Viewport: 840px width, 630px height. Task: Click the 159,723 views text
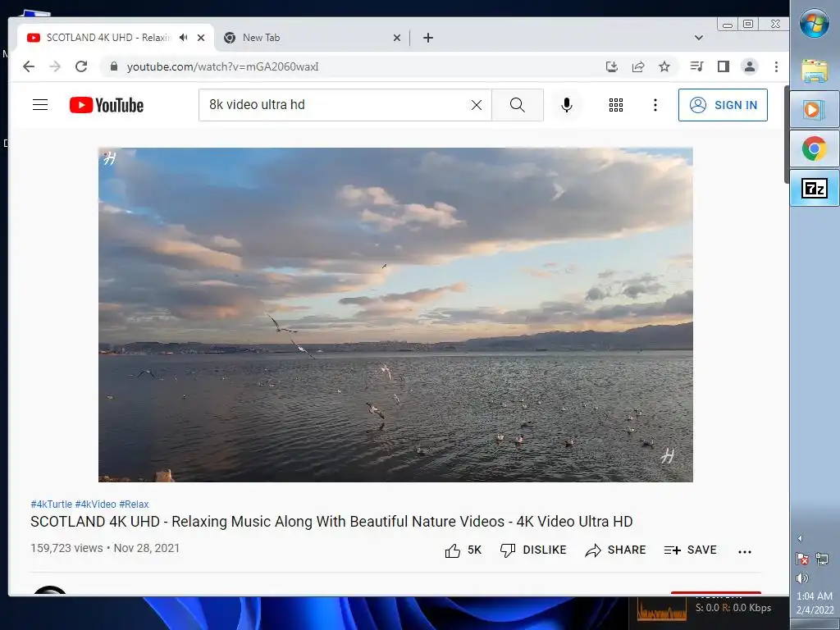click(66, 549)
